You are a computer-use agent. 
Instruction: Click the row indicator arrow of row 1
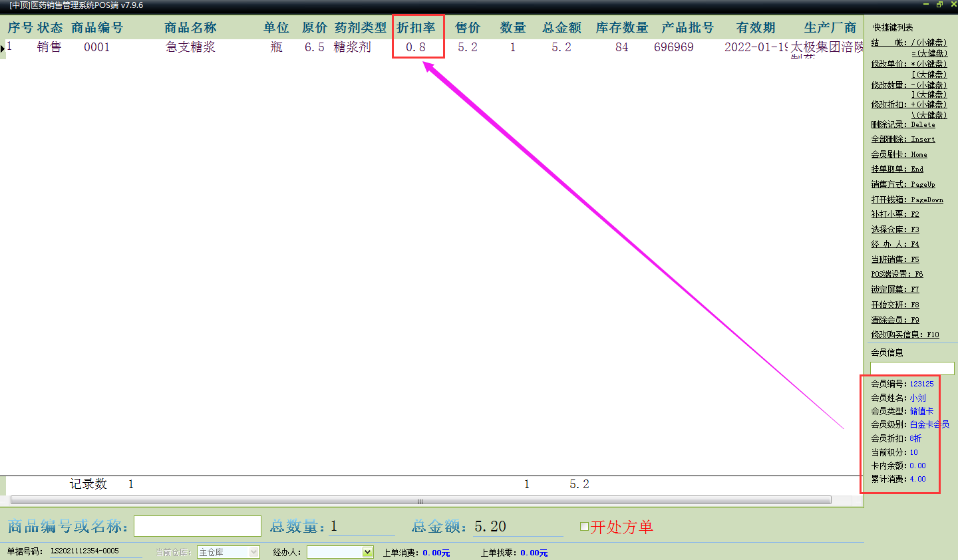(x=3, y=49)
